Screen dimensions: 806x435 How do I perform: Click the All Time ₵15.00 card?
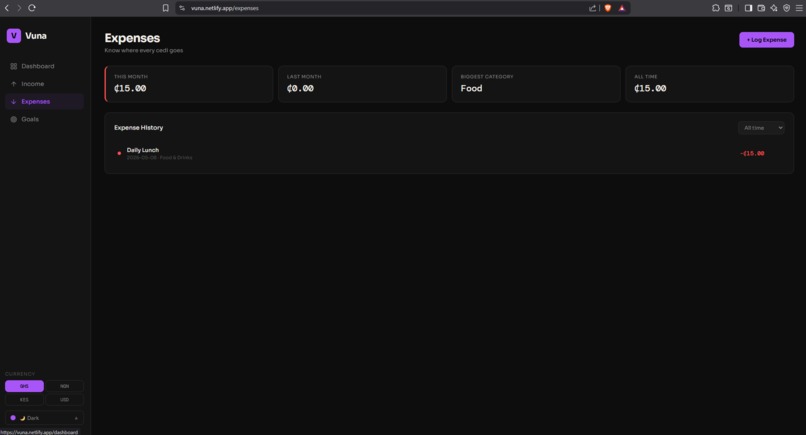[709, 84]
